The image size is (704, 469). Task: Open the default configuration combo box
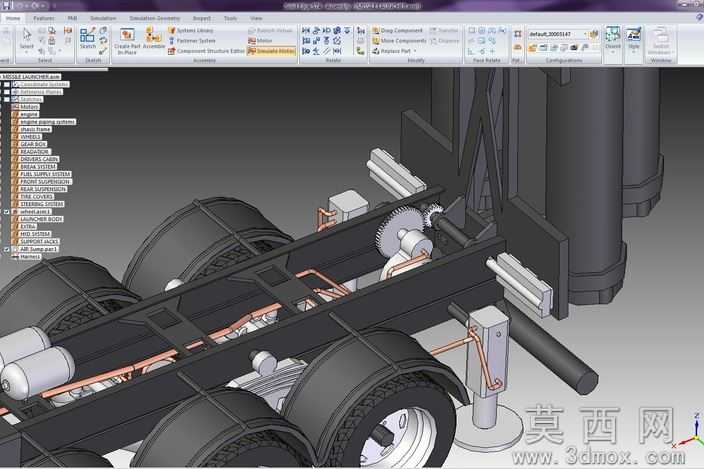(x=558, y=34)
